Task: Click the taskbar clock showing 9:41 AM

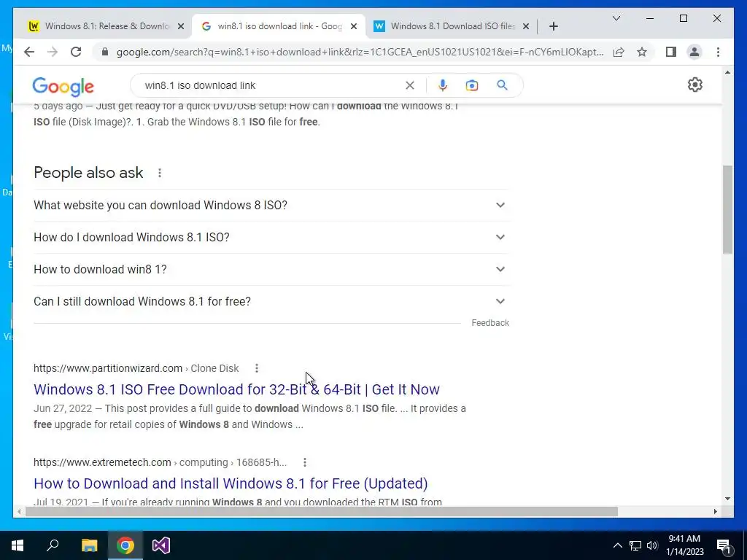Action: [684, 545]
